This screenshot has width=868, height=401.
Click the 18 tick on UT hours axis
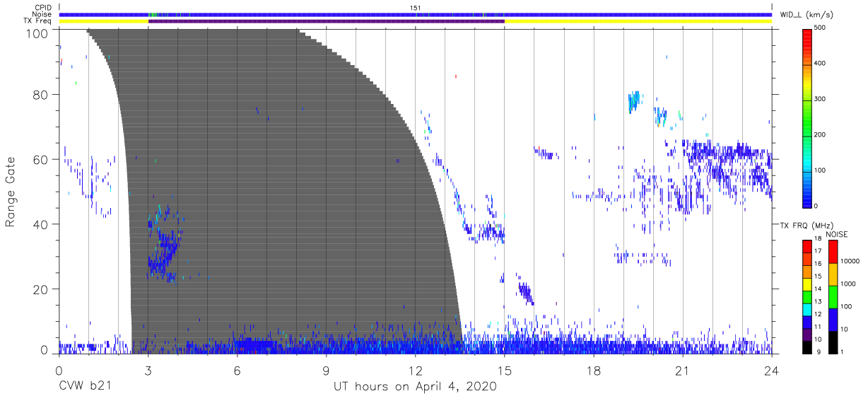[x=594, y=370]
